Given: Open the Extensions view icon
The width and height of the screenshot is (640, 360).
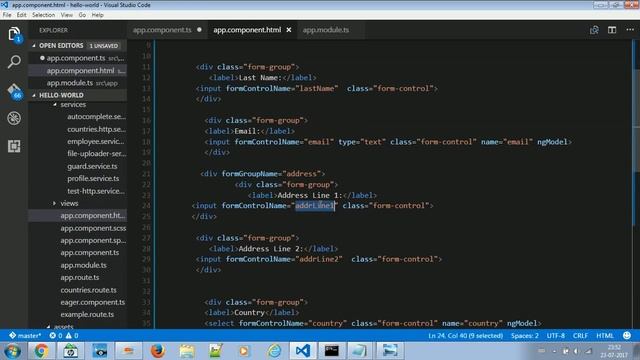Looking at the screenshot, I should pos(14,146).
